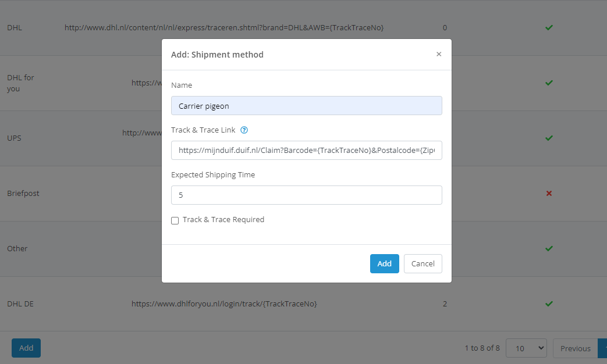Select the Expected Shipping Time field
This screenshot has width=607, height=364.
click(x=306, y=195)
